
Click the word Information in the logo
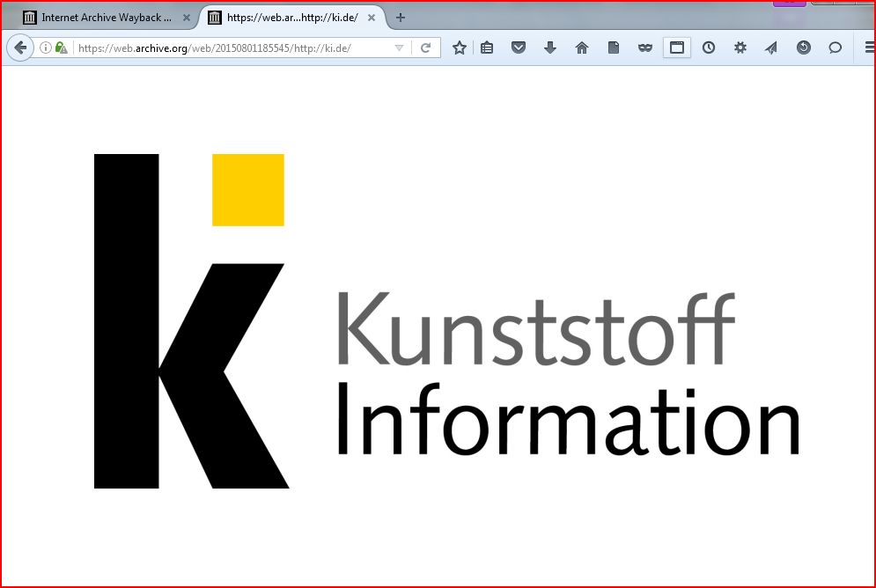568,419
